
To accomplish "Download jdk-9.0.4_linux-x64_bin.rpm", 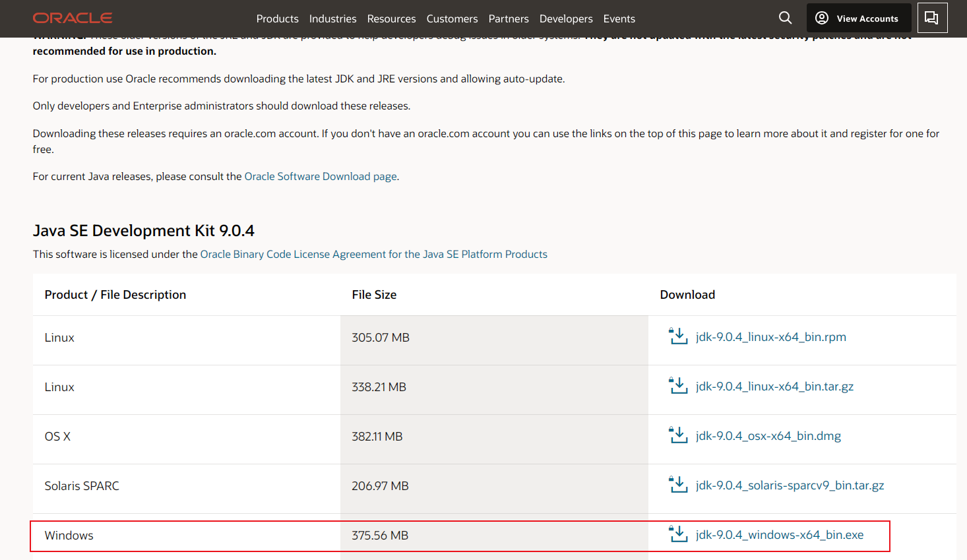I will 770,337.
